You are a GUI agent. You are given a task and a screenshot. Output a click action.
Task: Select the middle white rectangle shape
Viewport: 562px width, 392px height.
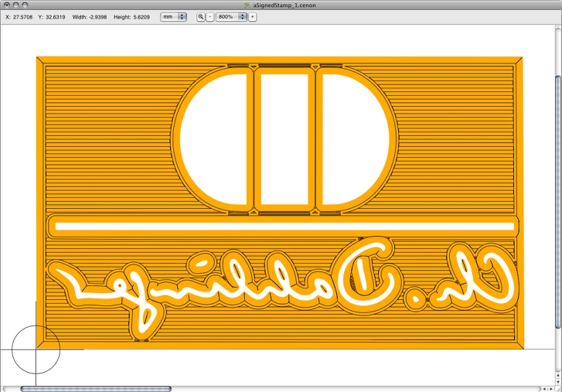point(283,138)
